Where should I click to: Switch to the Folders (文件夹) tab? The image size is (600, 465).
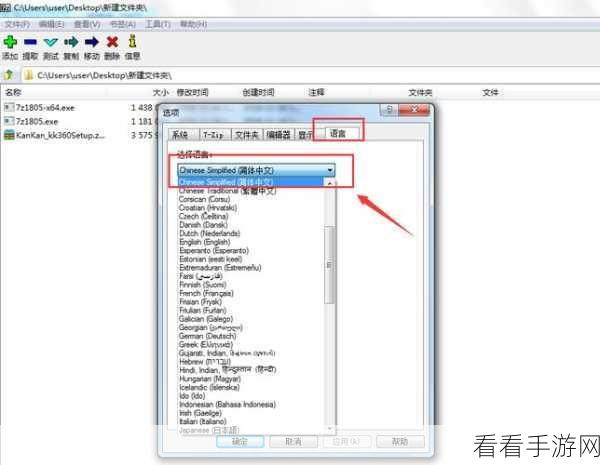(246, 135)
